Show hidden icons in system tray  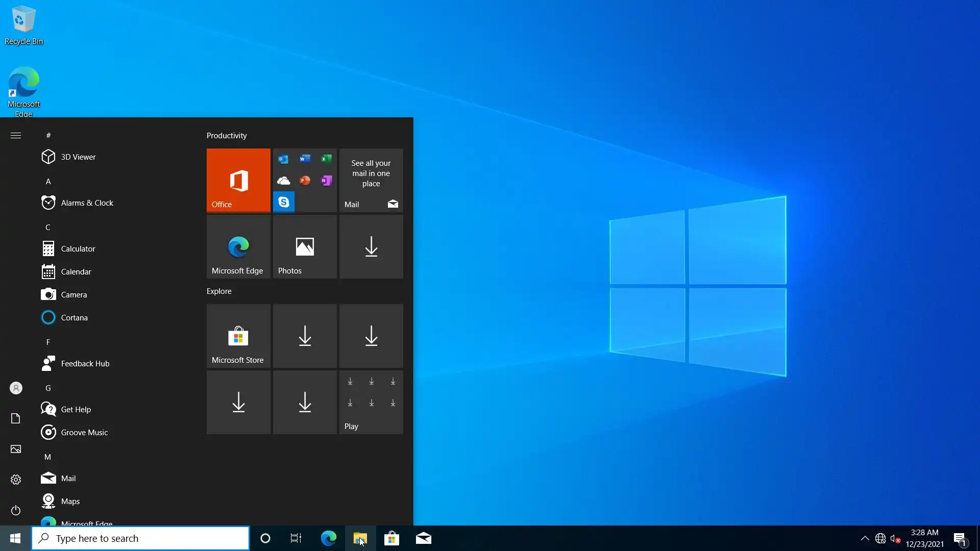865,538
